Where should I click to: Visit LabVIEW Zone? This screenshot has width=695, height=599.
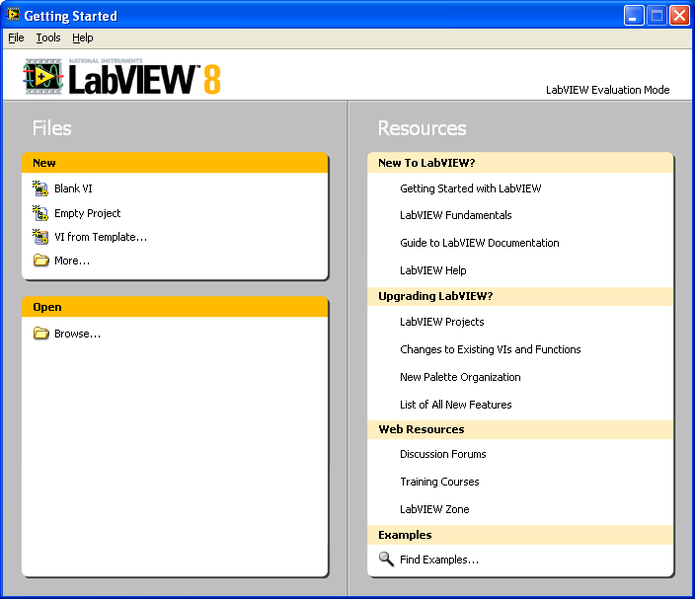pyautogui.click(x=434, y=509)
